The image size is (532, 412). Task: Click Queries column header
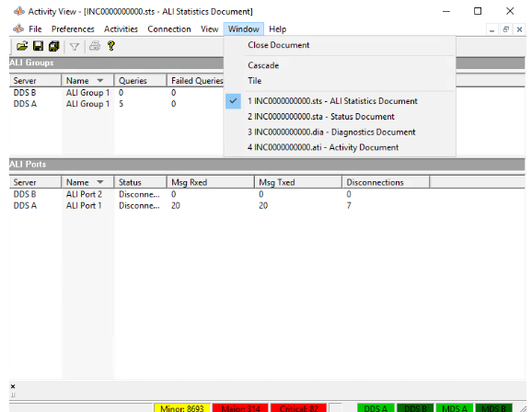point(140,81)
